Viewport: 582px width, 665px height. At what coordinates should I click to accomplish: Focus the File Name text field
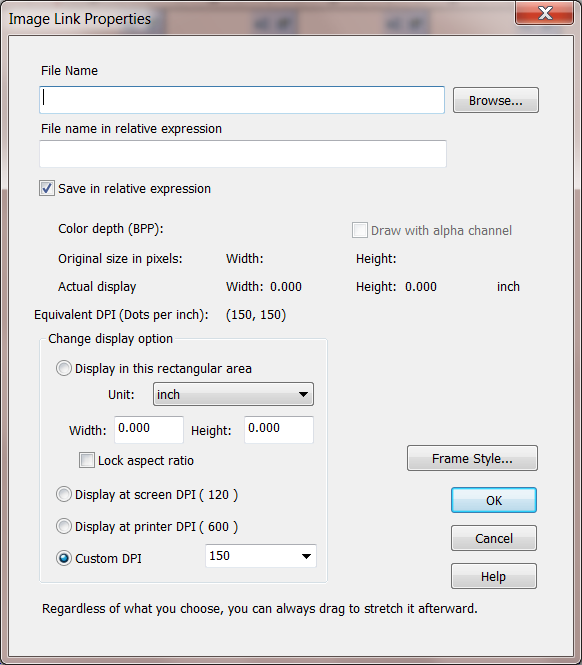(x=242, y=100)
